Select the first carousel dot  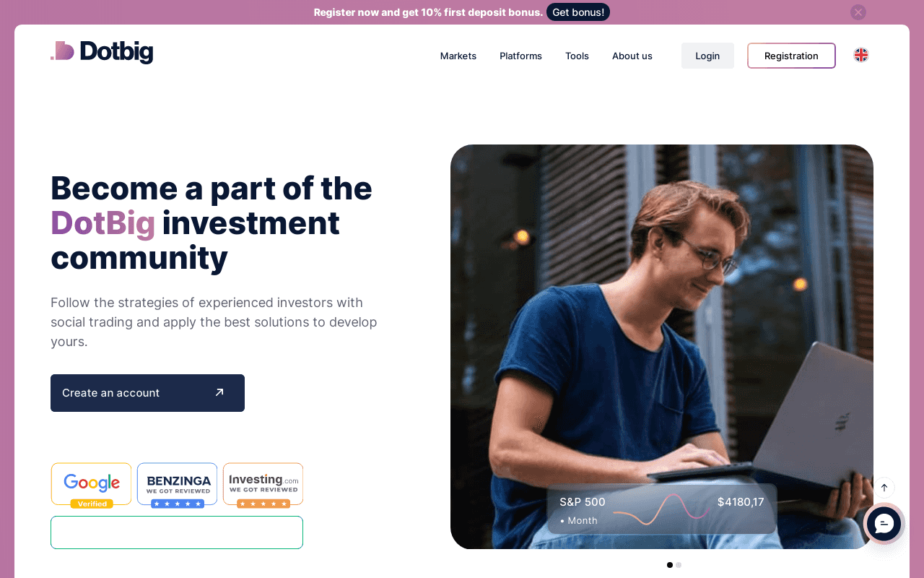(x=670, y=565)
